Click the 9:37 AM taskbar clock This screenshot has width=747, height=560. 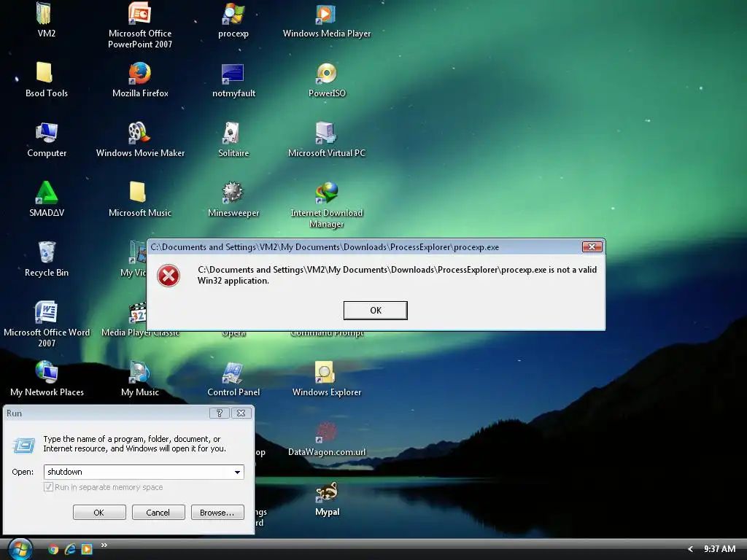(x=719, y=549)
